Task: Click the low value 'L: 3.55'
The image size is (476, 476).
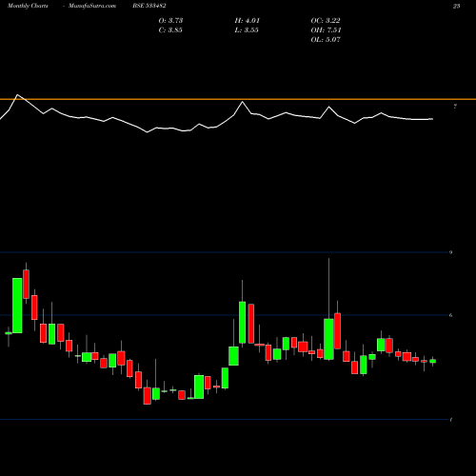Action: click(x=247, y=30)
